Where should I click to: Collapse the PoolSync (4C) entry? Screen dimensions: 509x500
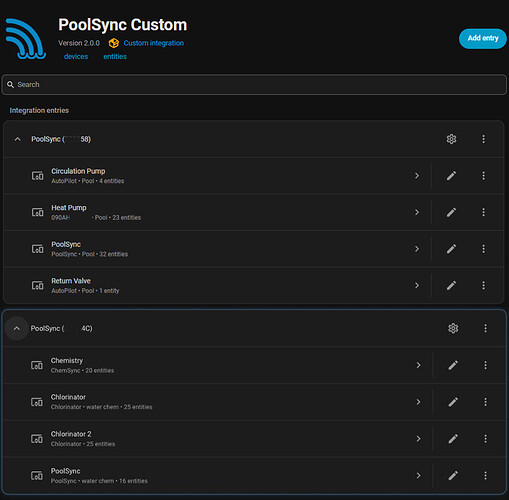point(17,329)
